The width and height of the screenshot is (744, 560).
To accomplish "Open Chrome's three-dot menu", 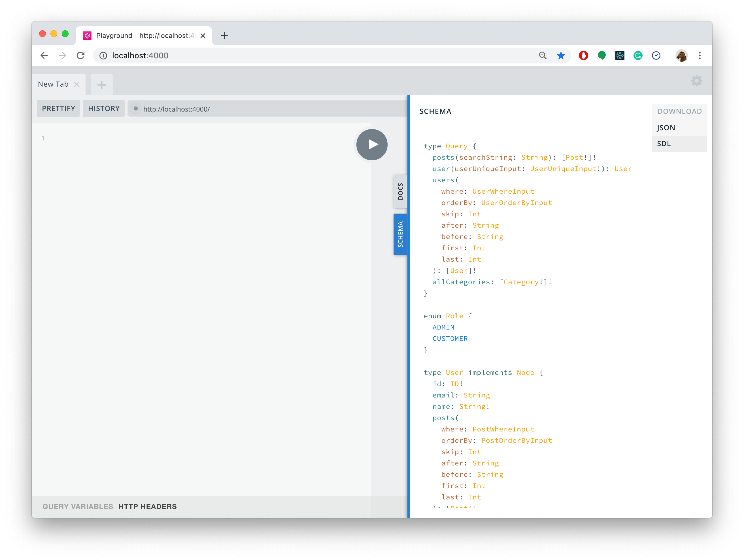I will 700,55.
